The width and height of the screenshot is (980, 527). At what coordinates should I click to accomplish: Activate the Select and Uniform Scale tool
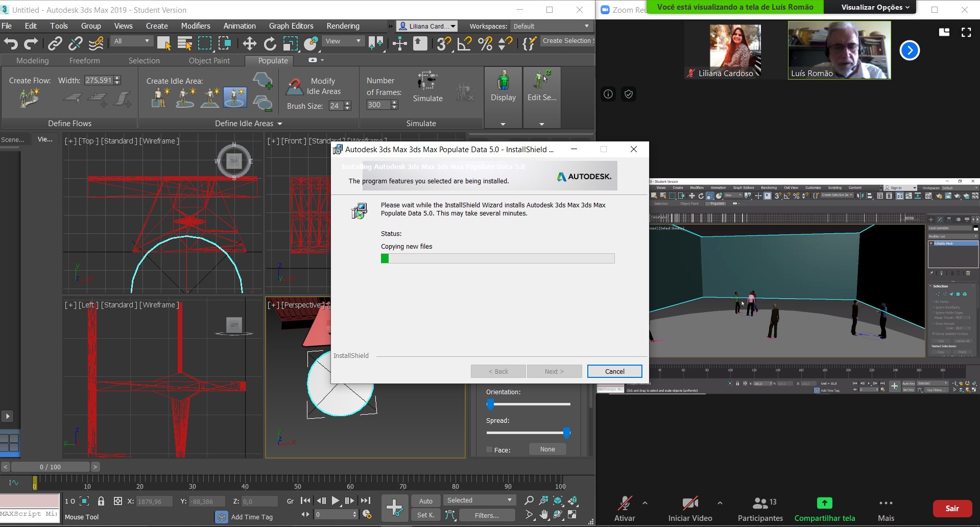(290, 44)
